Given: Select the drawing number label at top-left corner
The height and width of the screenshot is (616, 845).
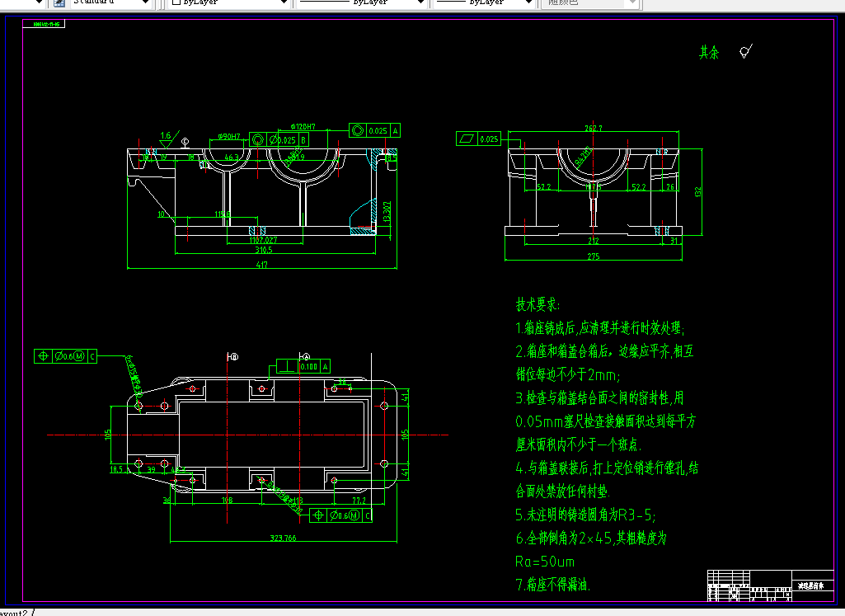Looking at the screenshot, I should 45,24.
